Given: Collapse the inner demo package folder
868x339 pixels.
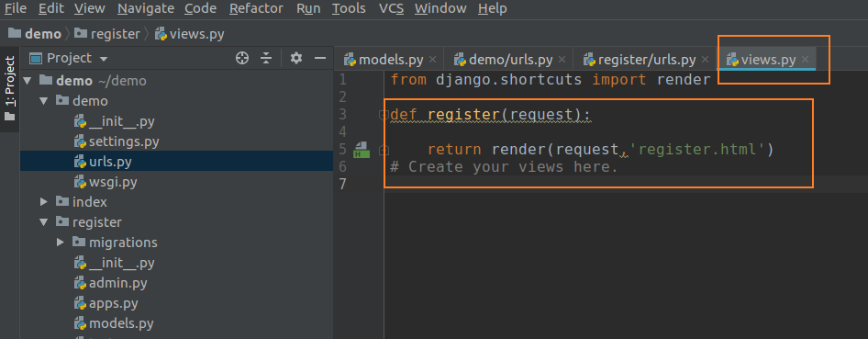Looking at the screenshot, I should pos(44,101).
